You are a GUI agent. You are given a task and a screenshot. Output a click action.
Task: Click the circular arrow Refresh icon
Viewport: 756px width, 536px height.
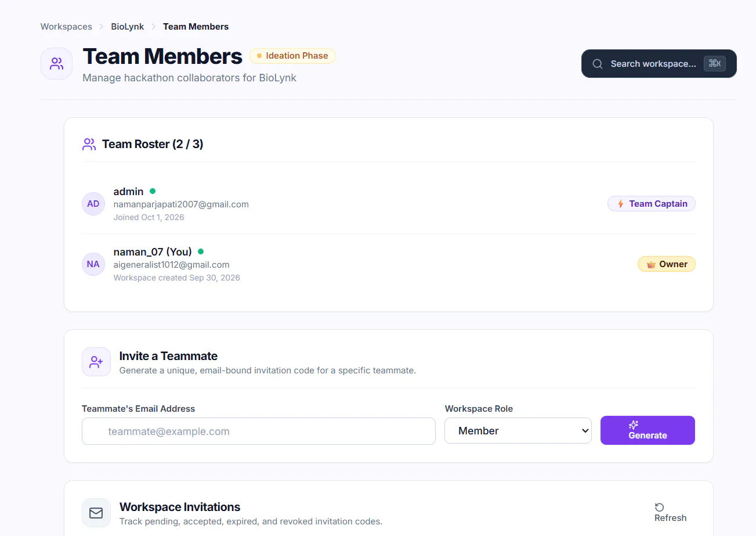click(x=659, y=508)
